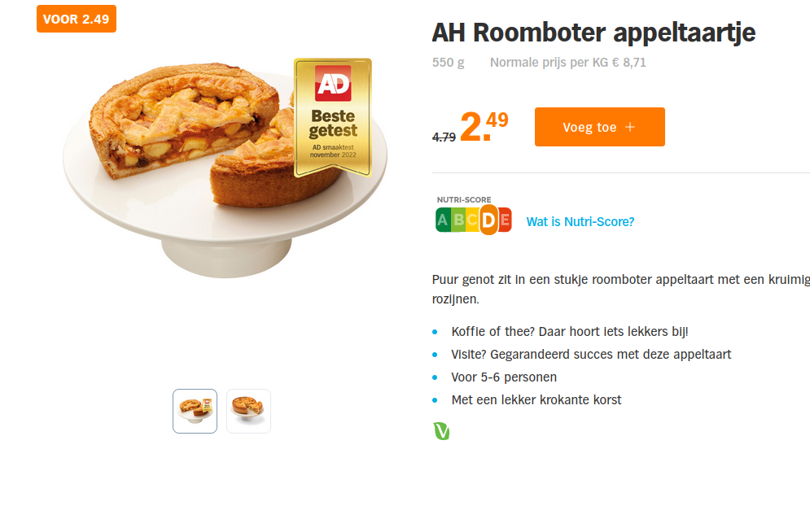810x532 pixels.
Task: Click the gold AD Beste getest award badge
Action: tap(332, 118)
